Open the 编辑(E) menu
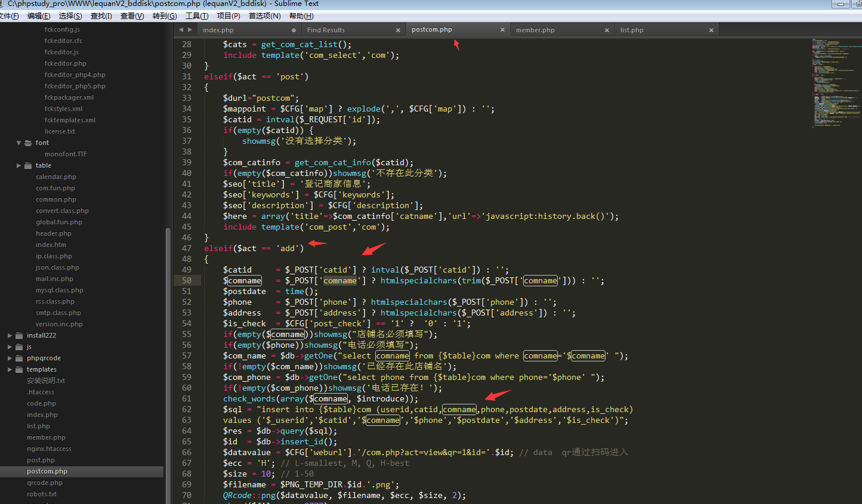Screen dimensions: 862x504 click(x=39, y=16)
